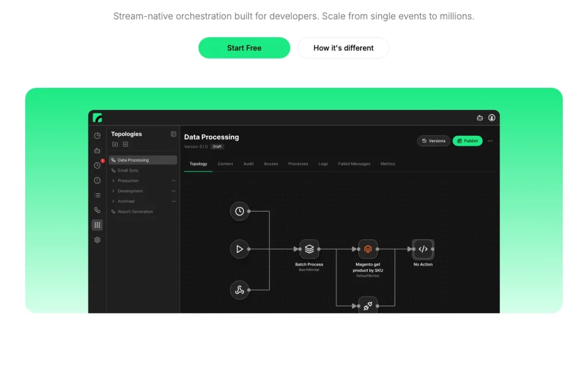
Task: Switch to the Audit tab
Action: (x=248, y=164)
